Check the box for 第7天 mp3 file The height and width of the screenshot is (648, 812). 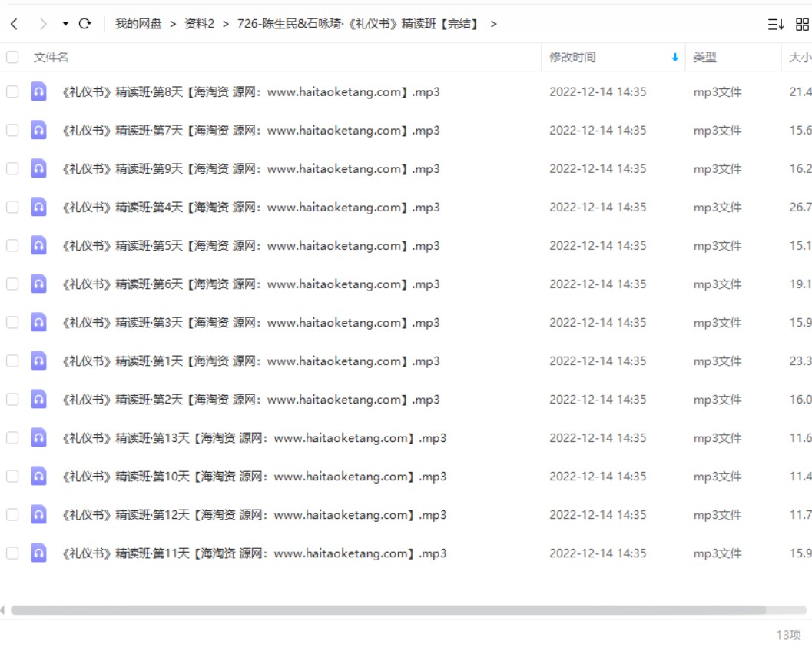pyautogui.click(x=12, y=130)
